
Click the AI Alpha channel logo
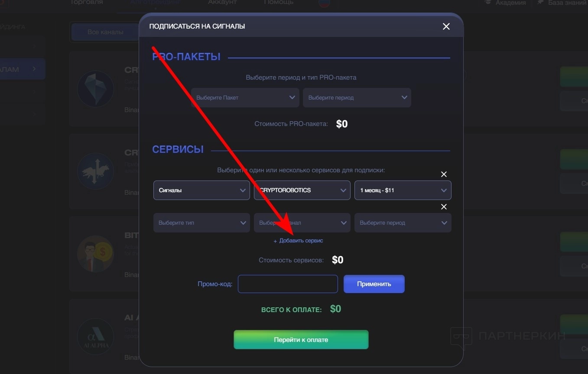tap(95, 337)
